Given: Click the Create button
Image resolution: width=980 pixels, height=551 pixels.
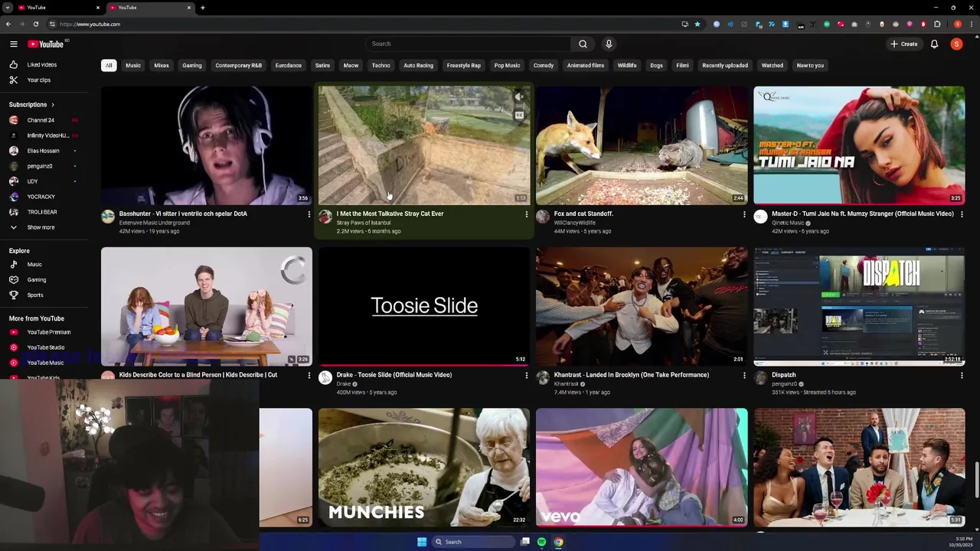Looking at the screenshot, I should [904, 44].
